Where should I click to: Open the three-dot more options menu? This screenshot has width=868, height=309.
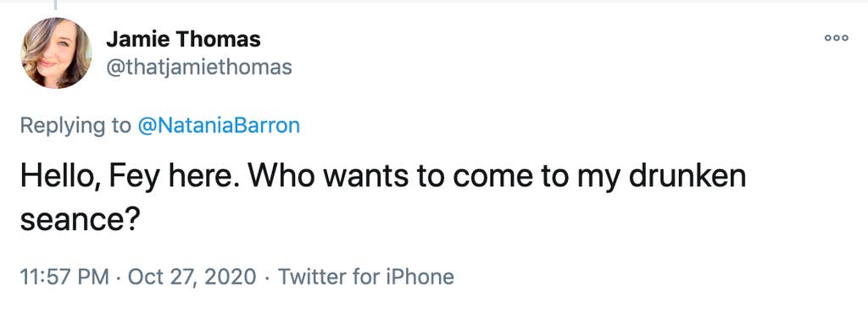coord(836,39)
